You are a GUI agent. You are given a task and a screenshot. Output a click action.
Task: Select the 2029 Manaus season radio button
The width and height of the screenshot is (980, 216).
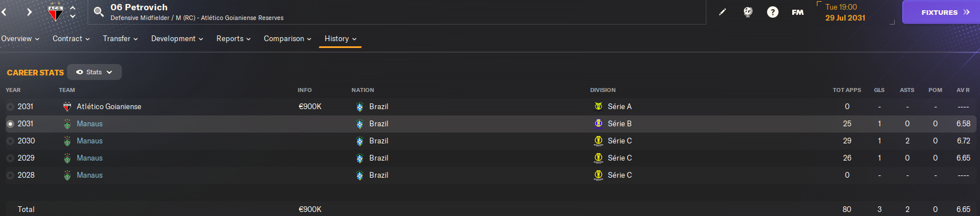[x=10, y=158]
